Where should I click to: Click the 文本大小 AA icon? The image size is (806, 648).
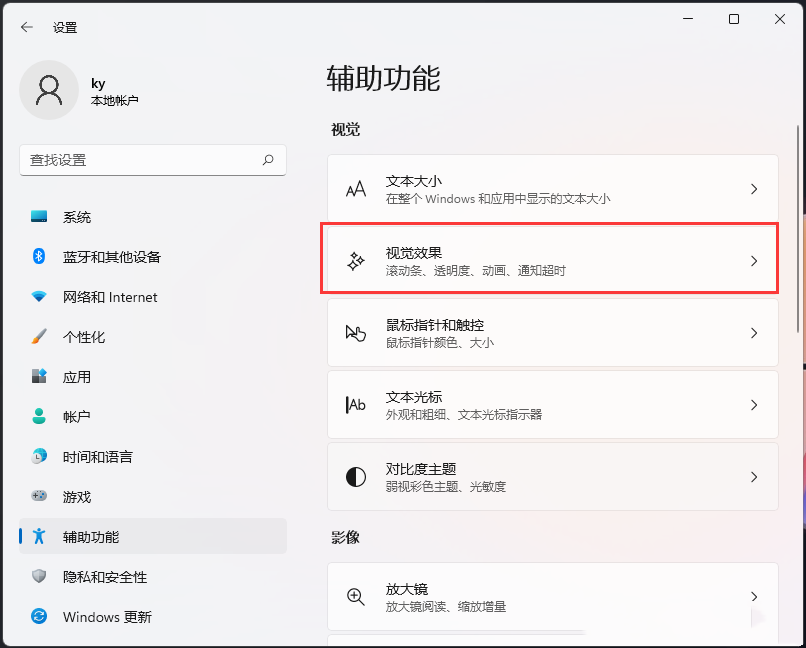[355, 189]
